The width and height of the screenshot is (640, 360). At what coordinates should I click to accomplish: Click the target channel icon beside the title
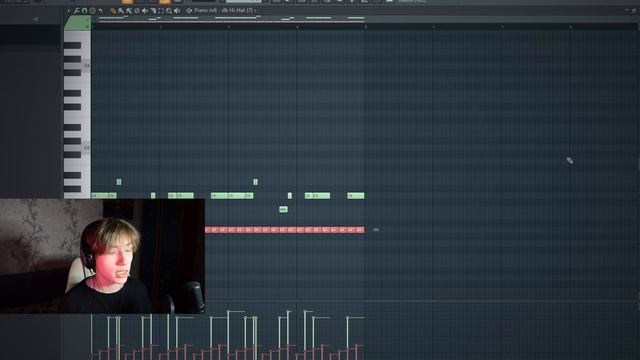[x=189, y=11]
